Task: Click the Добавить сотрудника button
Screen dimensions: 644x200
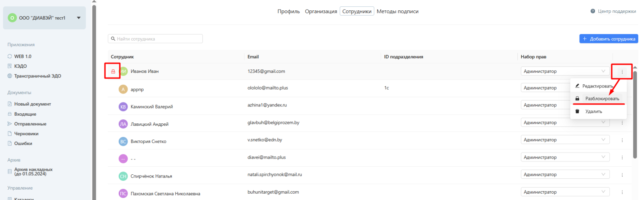Action: 609,39
